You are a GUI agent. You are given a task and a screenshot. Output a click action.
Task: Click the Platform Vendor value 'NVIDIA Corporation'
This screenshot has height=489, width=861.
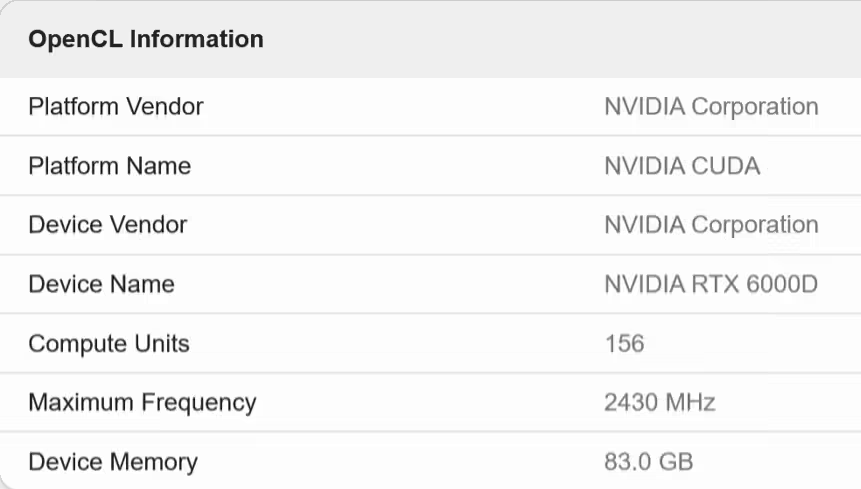711,106
